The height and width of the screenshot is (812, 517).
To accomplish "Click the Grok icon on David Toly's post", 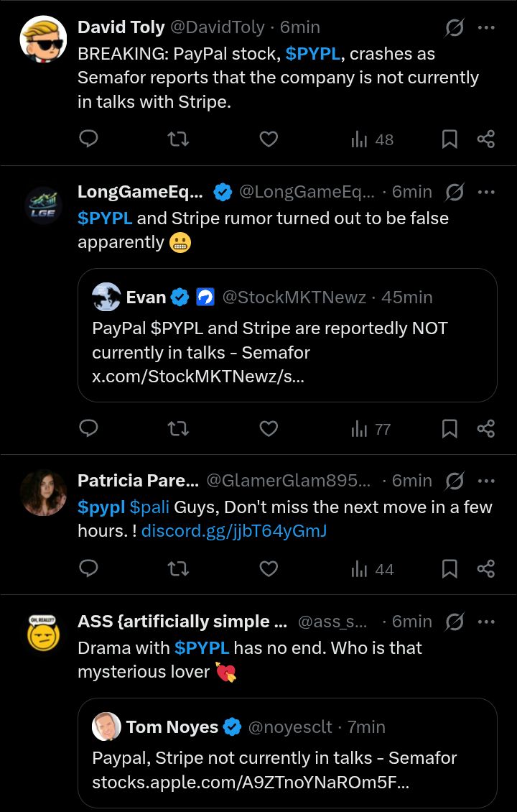I will (x=454, y=28).
